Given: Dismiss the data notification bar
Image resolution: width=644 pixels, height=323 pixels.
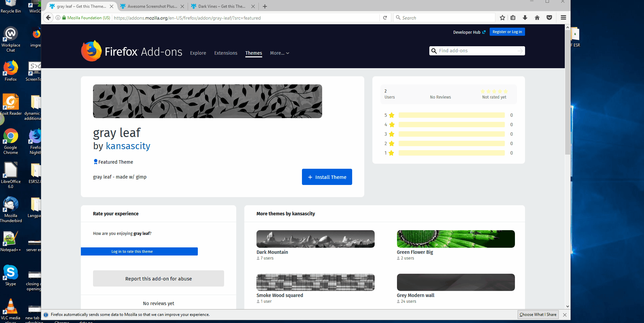Looking at the screenshot, I should click(x=565, y=315).
